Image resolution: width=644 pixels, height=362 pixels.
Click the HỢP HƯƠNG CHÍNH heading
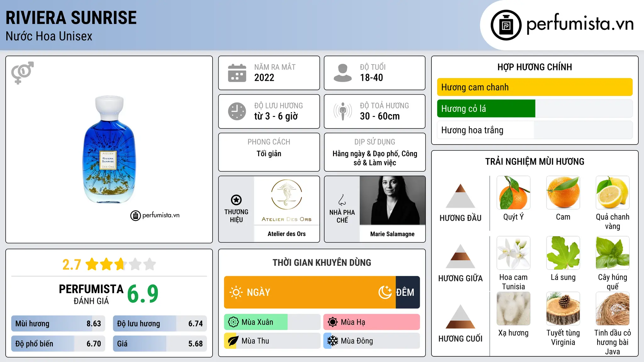coord(535,67)
